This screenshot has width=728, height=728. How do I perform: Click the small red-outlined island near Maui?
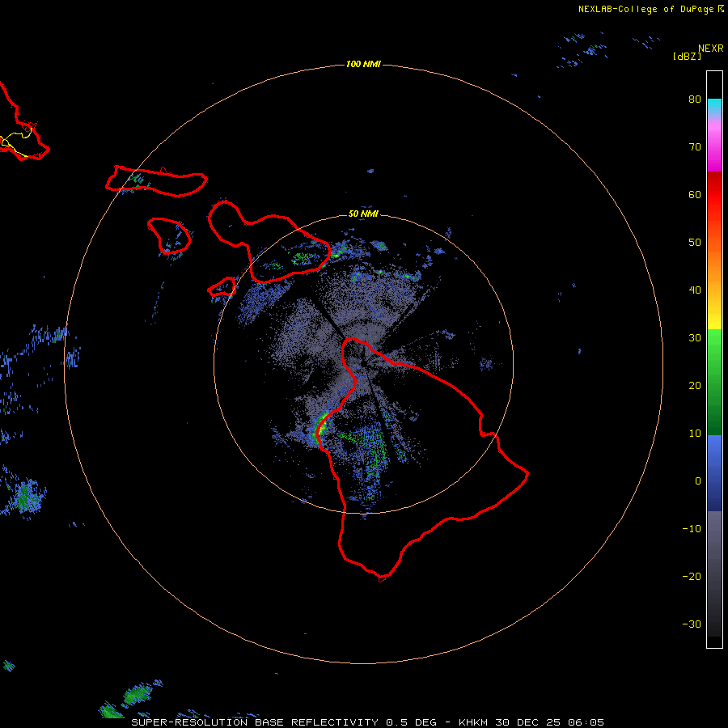point(222,287)
